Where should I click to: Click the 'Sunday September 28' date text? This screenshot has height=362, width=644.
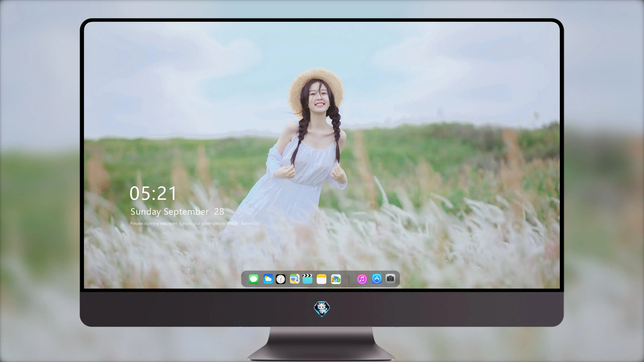pos(177,212)
